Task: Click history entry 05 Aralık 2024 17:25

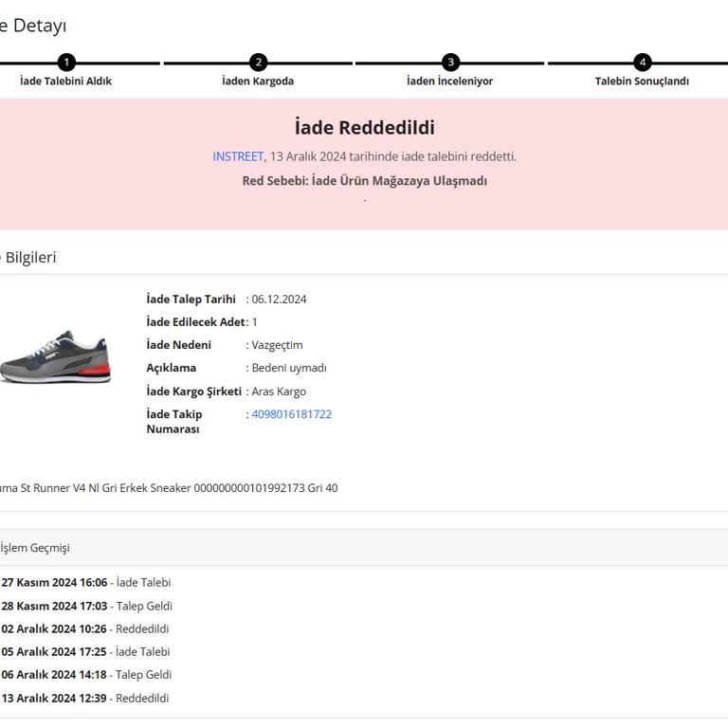Action: coord(85,651)
